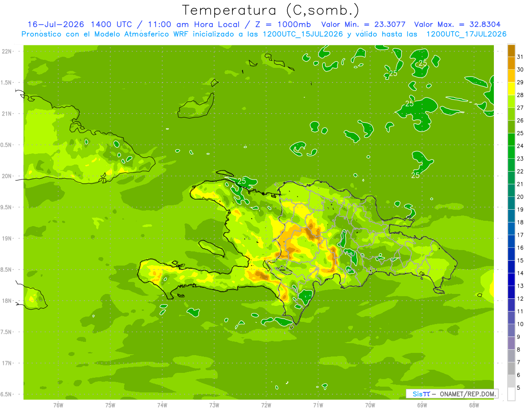Viewport: 532px width, 411px height.
Task: Click the 75W longitude label
Action: tap(110, 405)
